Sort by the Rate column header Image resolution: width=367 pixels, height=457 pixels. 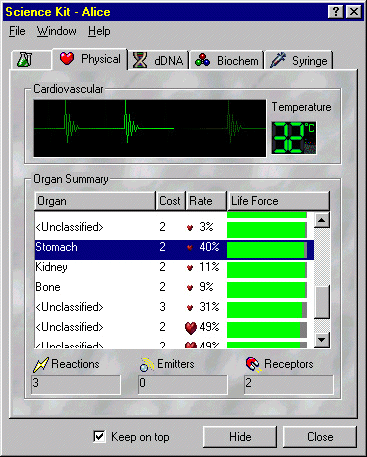[x=206, y=201]
